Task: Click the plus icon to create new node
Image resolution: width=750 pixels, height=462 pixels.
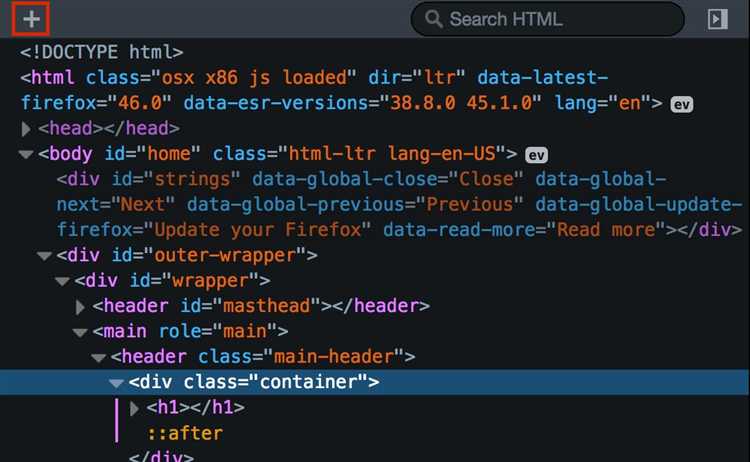Action: click(x=31, y=19)
